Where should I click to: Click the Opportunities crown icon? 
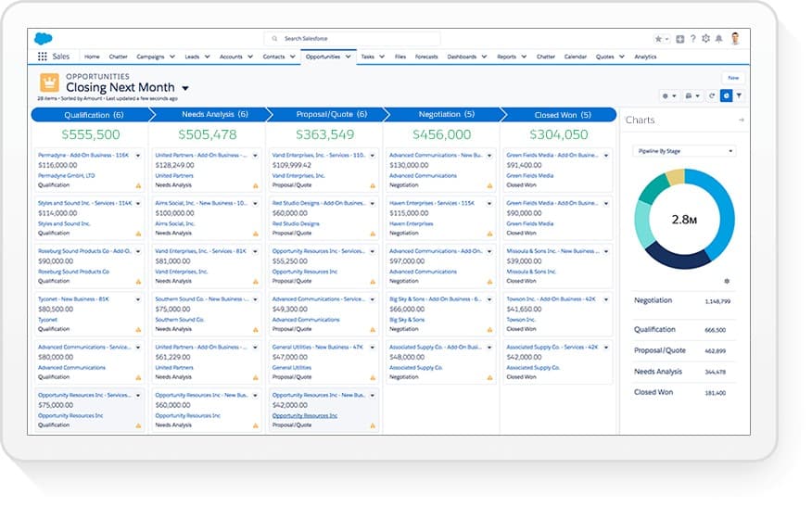point(49,82)
